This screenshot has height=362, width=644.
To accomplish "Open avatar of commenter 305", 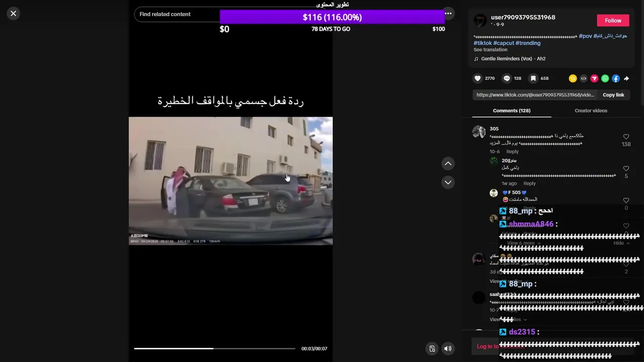I will click(x=478, y=132).
